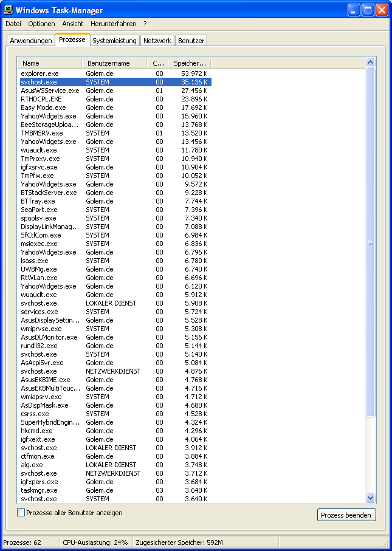The height and width of the screenshot is (551, 392).
Task: Select the AsusEKBIME.exe process
Action: 115,380
